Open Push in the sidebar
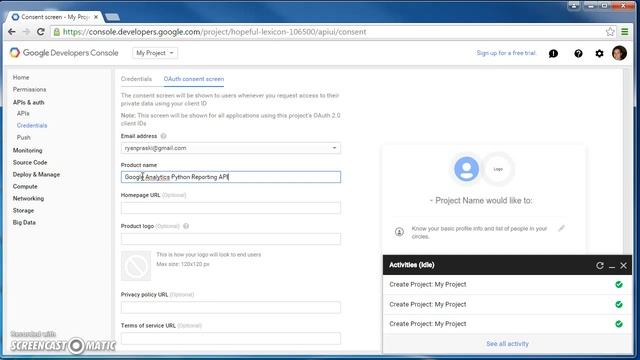 coord(24,138)
